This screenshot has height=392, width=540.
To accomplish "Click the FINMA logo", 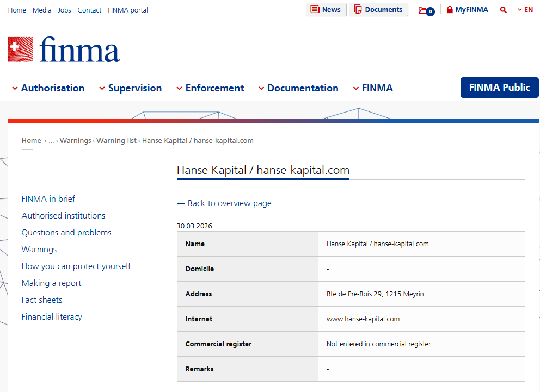I will (x=64, y=49).
